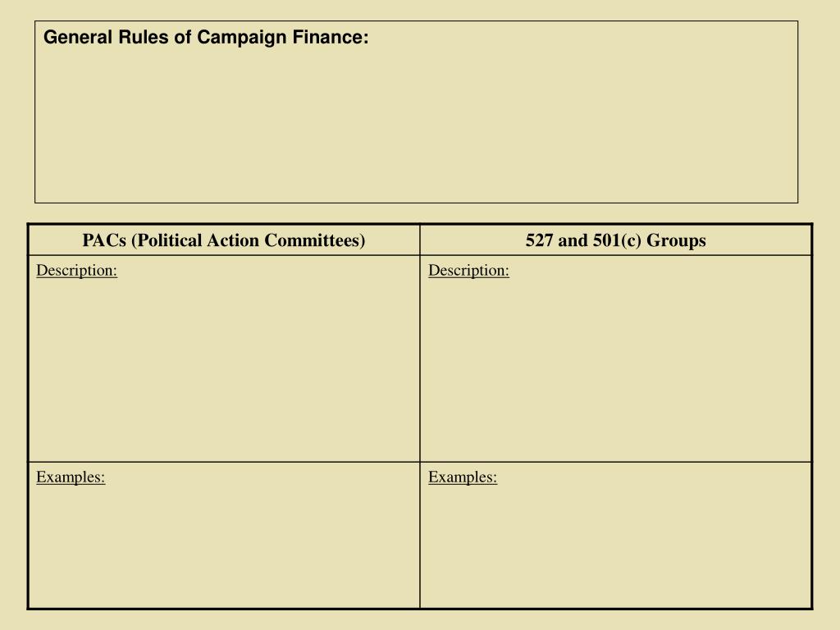Click the blank 527 Groups examples cell area
The image size is (840, 630).
point(616,544)
